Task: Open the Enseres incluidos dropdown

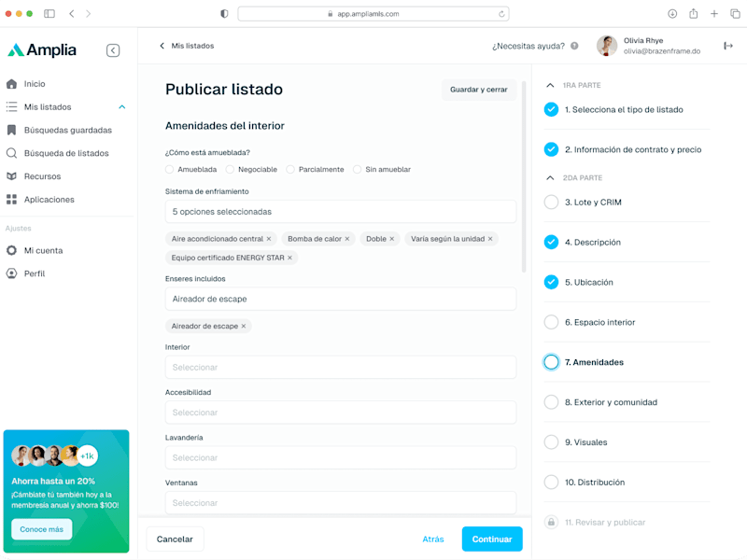Action: point(341,299)
